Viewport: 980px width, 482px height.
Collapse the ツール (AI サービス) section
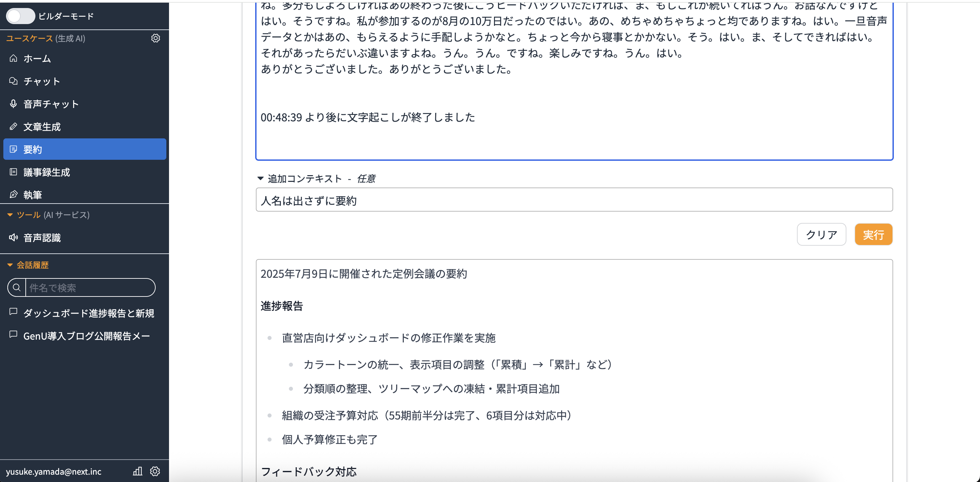tap(10, 215)
